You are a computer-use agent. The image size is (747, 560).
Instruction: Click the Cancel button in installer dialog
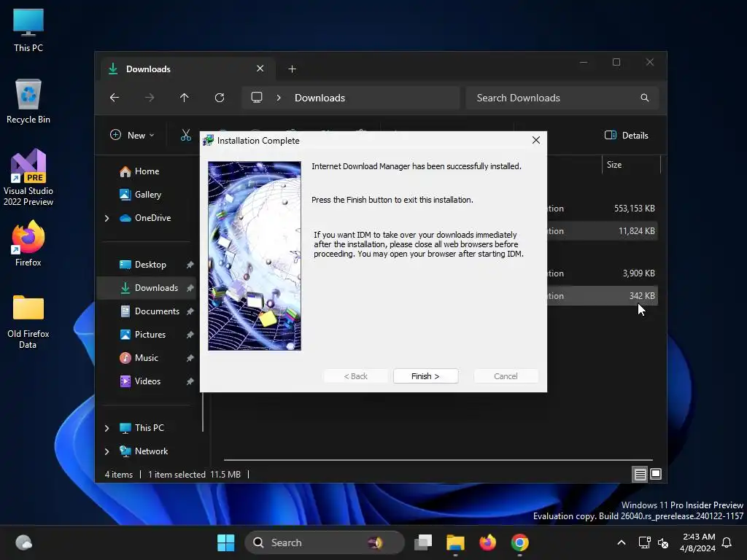point(506,376)
